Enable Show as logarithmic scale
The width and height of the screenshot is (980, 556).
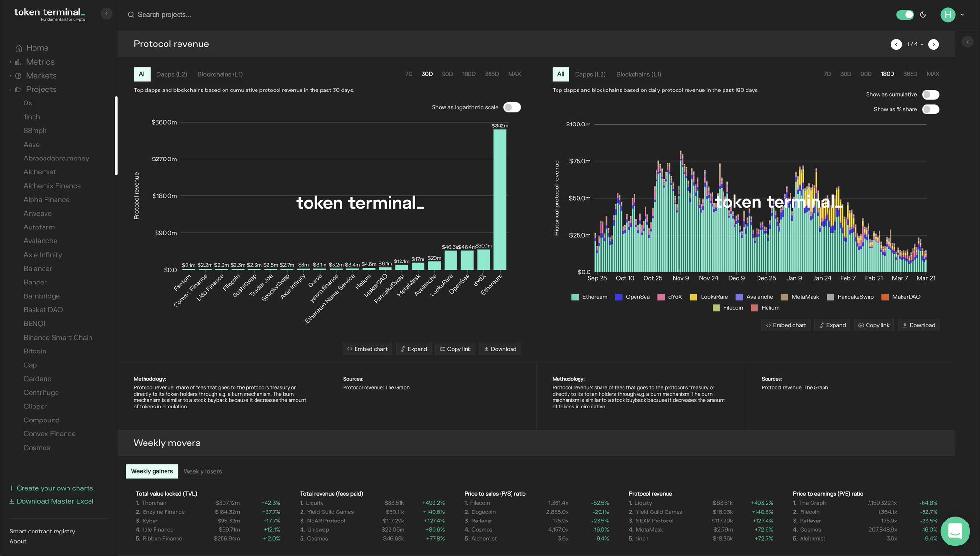[x=512, y=107]
